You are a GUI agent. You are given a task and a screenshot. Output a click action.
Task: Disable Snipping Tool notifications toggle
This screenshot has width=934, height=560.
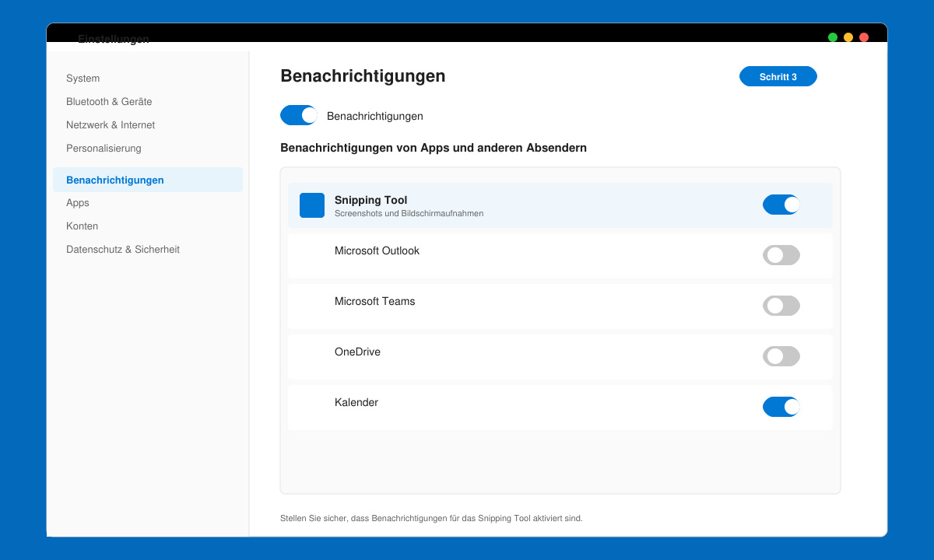(781, 205)
